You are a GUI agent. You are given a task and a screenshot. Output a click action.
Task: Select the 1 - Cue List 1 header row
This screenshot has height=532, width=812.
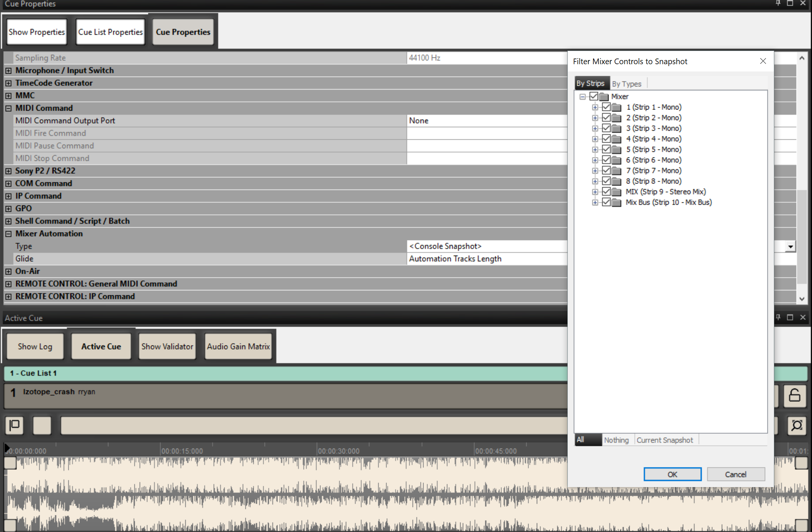click(286, 373)
